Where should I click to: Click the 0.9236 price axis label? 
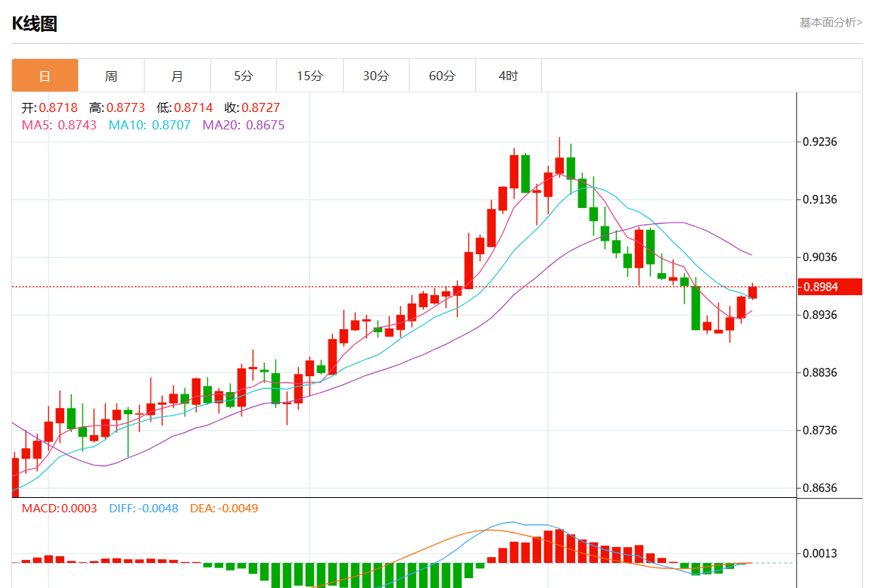pos(820,142)
